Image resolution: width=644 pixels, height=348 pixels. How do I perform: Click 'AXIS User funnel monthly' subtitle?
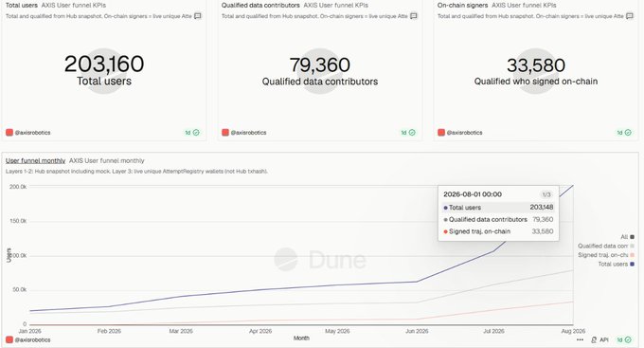[107, 161]
